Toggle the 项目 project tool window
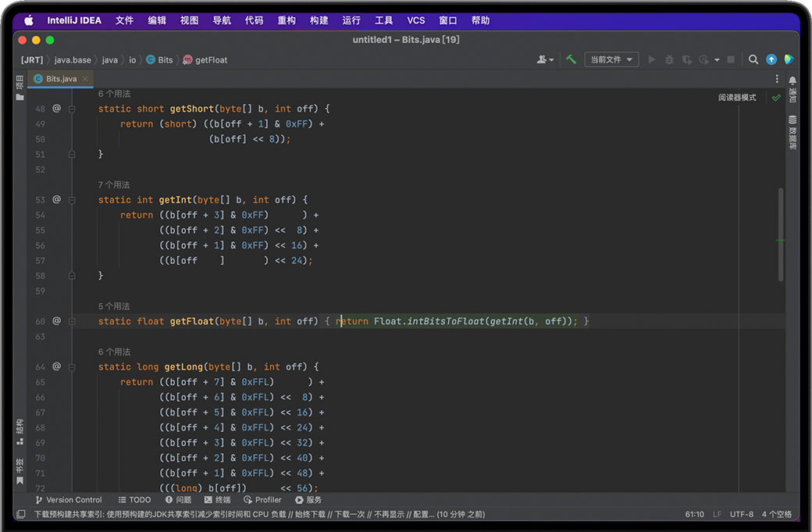The image size is (812, 532). (20, 86)
